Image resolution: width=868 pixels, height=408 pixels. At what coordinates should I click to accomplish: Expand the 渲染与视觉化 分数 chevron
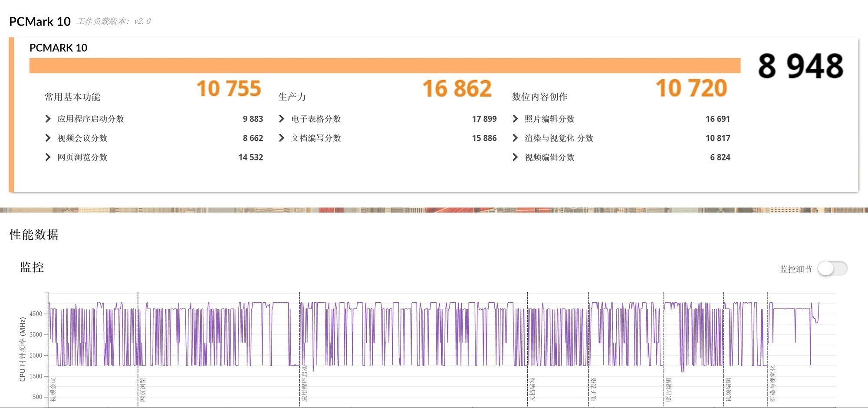(x=515, y=138)
